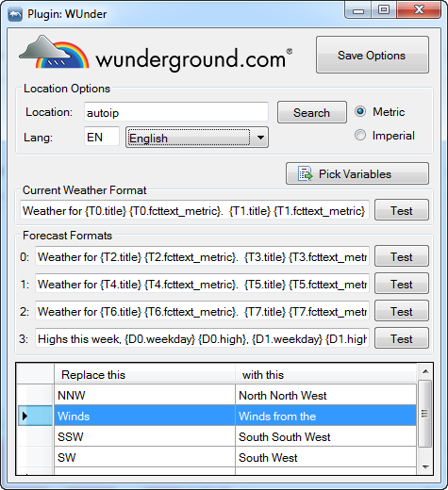Click the replacement table scroll up arrow
This screenshot has width=448, height=490.
point(425,371)
